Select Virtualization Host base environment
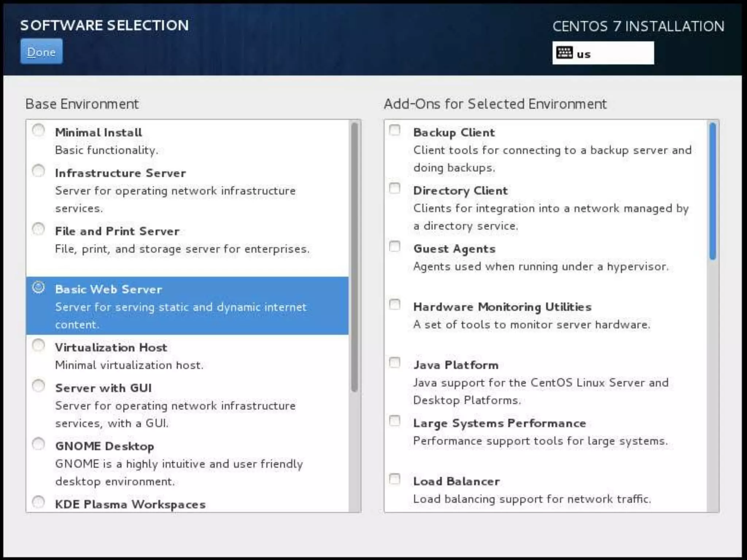Screen dimensions: 747x560 tap(38, 345)
